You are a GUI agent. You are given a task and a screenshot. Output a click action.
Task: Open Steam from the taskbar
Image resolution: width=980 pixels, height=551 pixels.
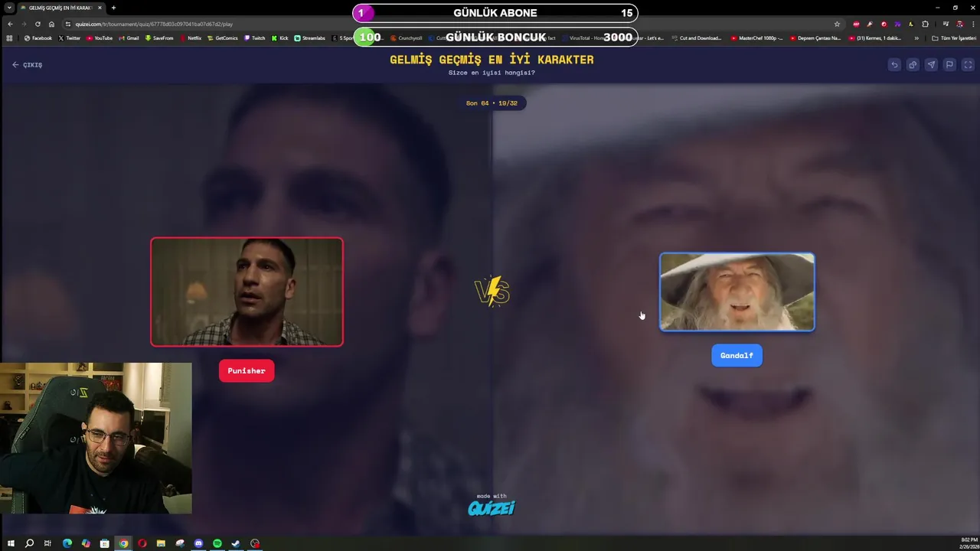coord(236,543)
